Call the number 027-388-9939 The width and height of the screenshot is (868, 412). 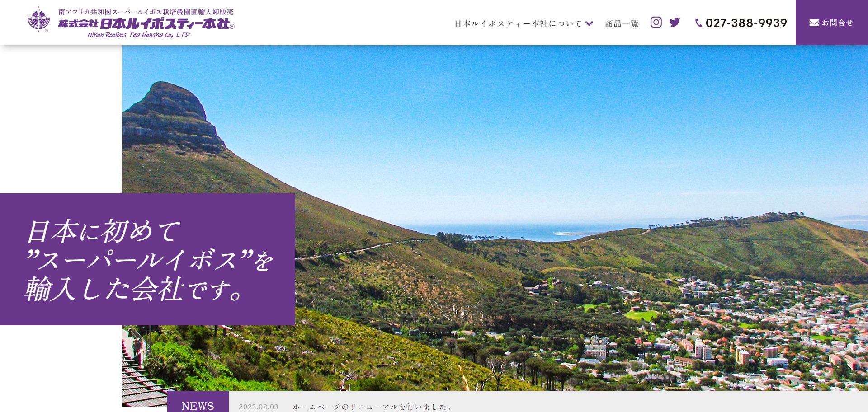tap(746, 23)
